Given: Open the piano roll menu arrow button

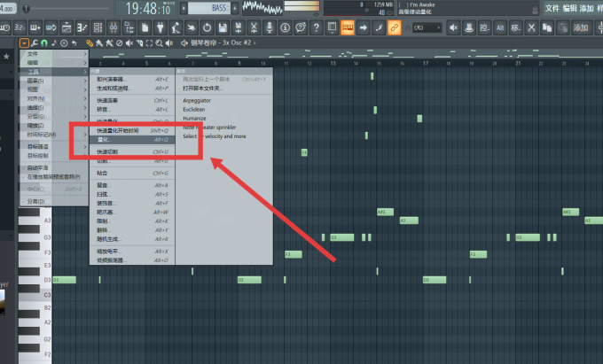Looking at the screenshot, I should [x=24, y=43].
